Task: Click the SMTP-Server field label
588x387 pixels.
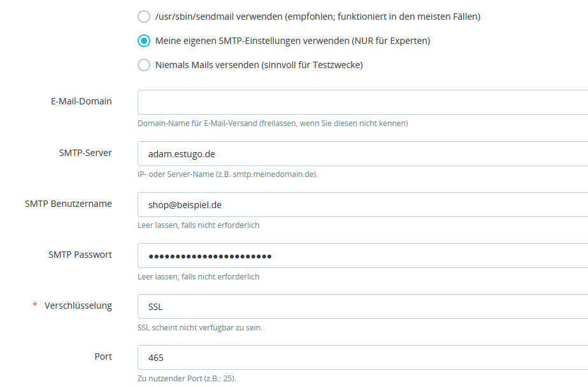Action: (x=85, y=153)
